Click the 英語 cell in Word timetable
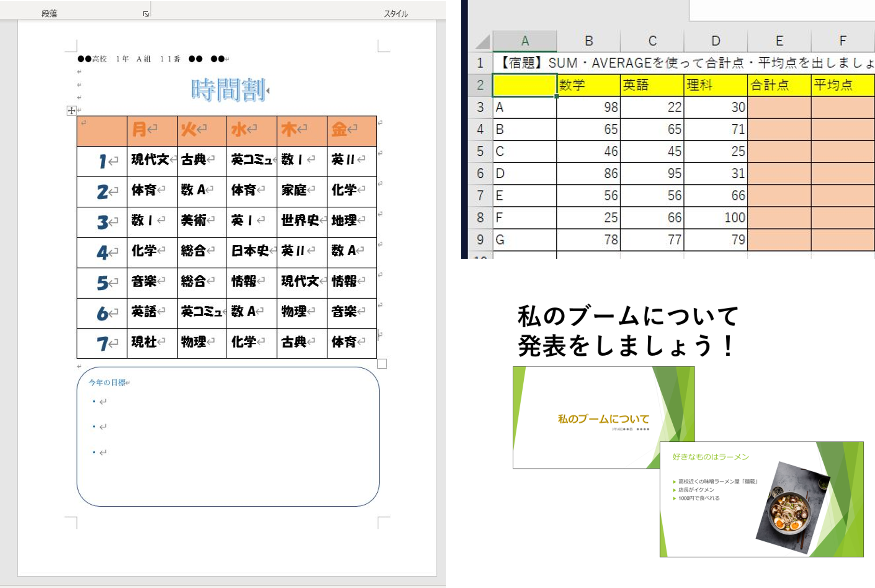 coord(152,313)
